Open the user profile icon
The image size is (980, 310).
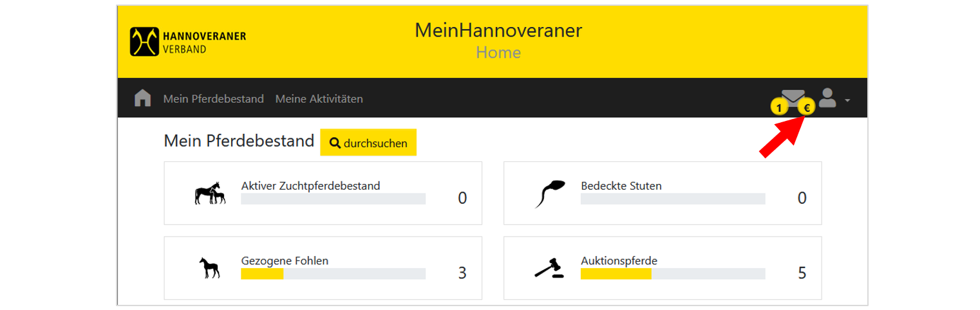pos(827,97)
